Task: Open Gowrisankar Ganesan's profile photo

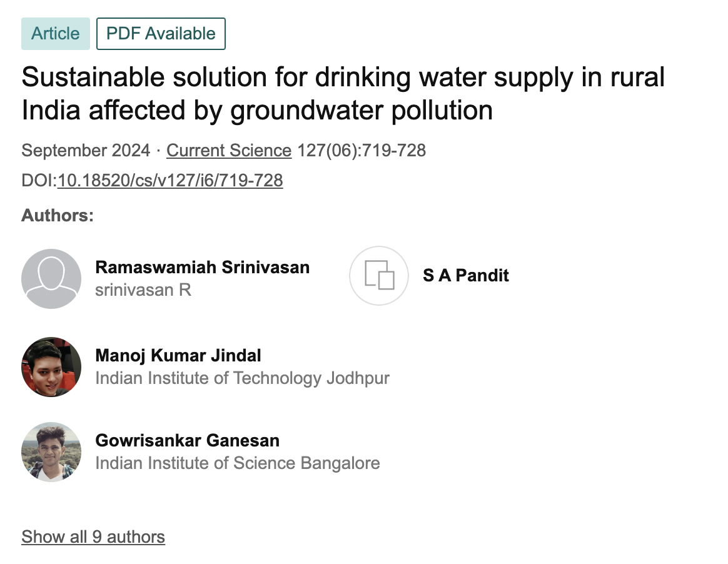Action: coord(51,451)
